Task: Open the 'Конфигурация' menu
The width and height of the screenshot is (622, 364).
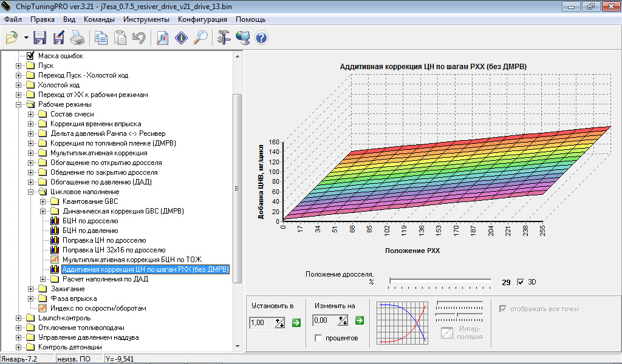Action: [x=203, y=19]
